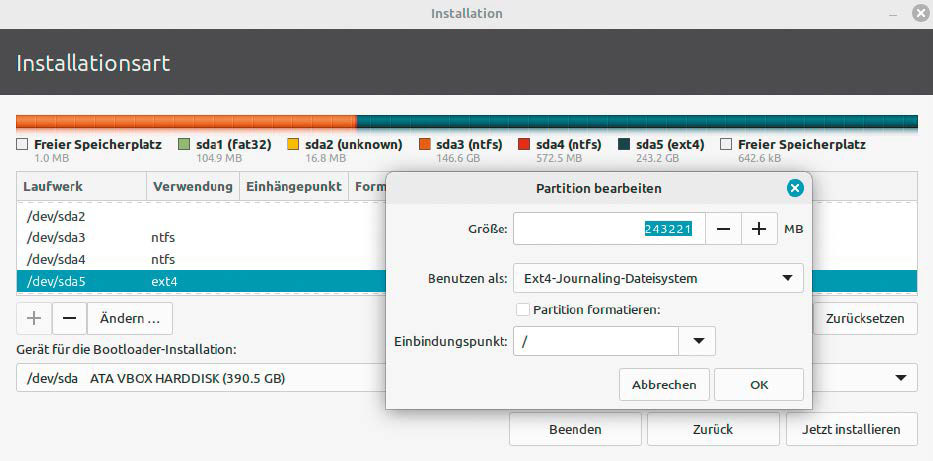The width and height of the screenshot is (933, 461).
Task: Confirm the partition dialog with OK
Action: [759, 385]
